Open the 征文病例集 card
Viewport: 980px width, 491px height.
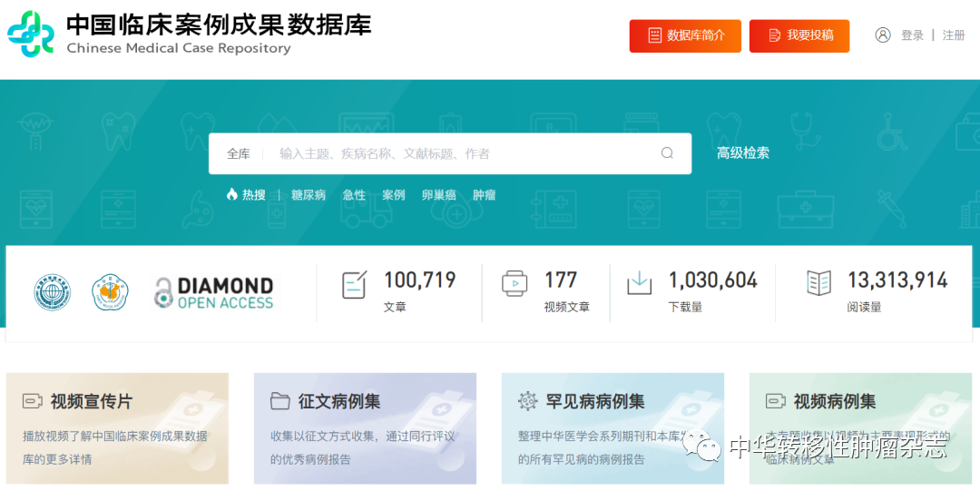click(365, 428)
